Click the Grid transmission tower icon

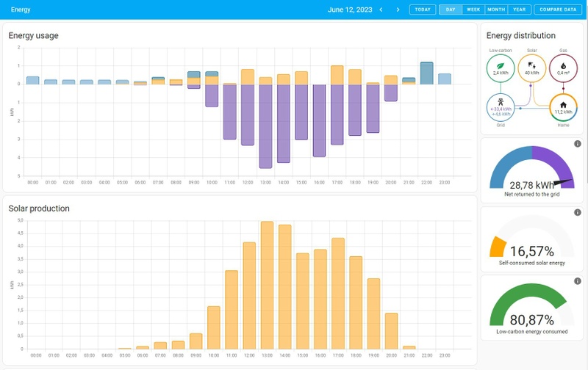[501, 102]
